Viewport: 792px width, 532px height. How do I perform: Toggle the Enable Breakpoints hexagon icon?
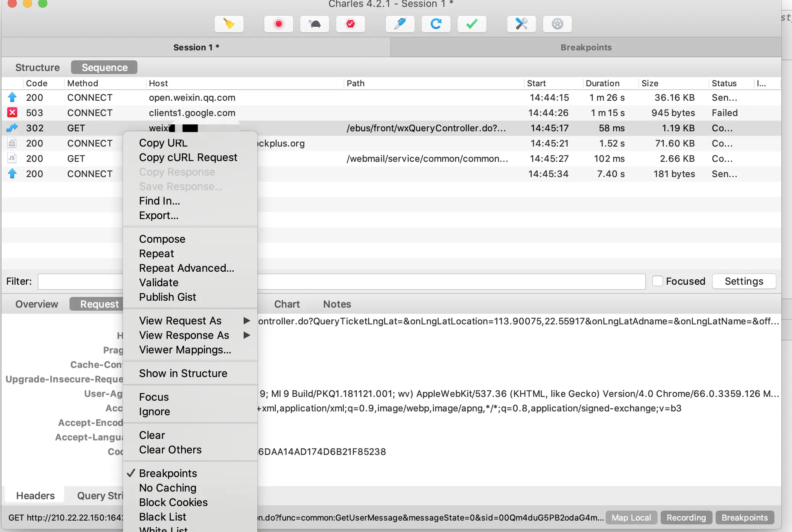tap(350, 24)
